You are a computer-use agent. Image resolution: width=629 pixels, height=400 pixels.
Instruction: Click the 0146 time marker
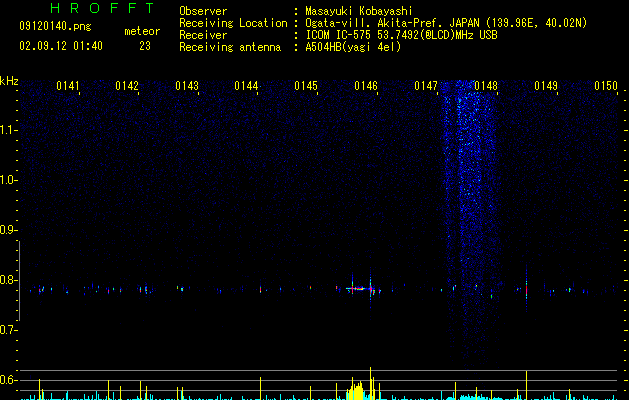(366, 86)
